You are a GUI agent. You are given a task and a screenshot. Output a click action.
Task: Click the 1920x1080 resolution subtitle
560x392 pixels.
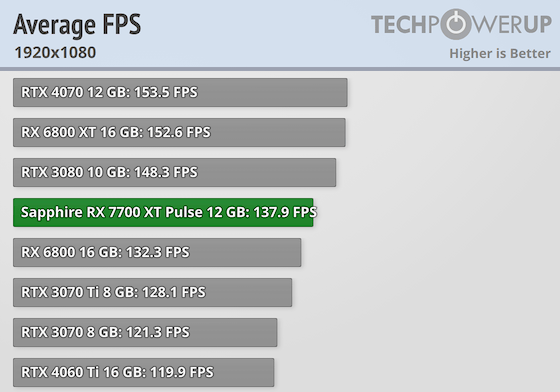(55, 53)
